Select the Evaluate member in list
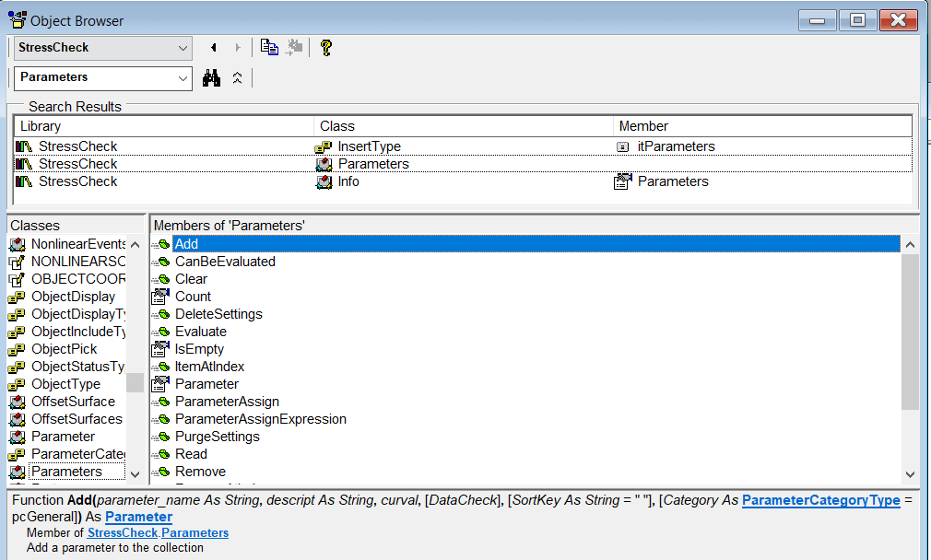Viewport: 931px width, 560px height. [x=200, y=332]
